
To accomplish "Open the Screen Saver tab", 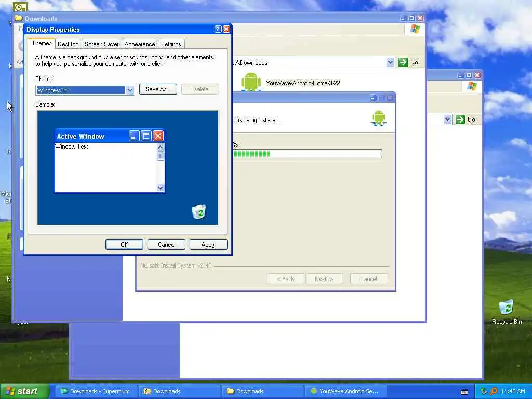I will [101, 44].
